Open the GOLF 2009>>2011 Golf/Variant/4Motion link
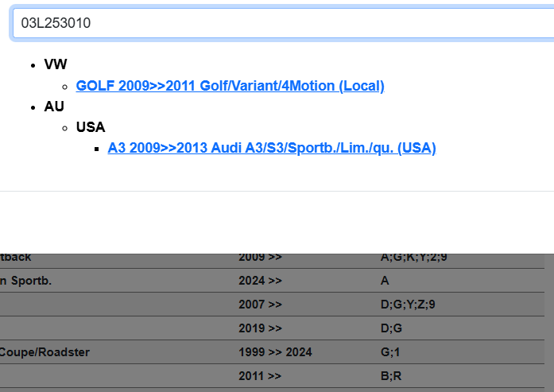Image resolution: width=554 pixels, height=392 pixels. coord(230,86)
